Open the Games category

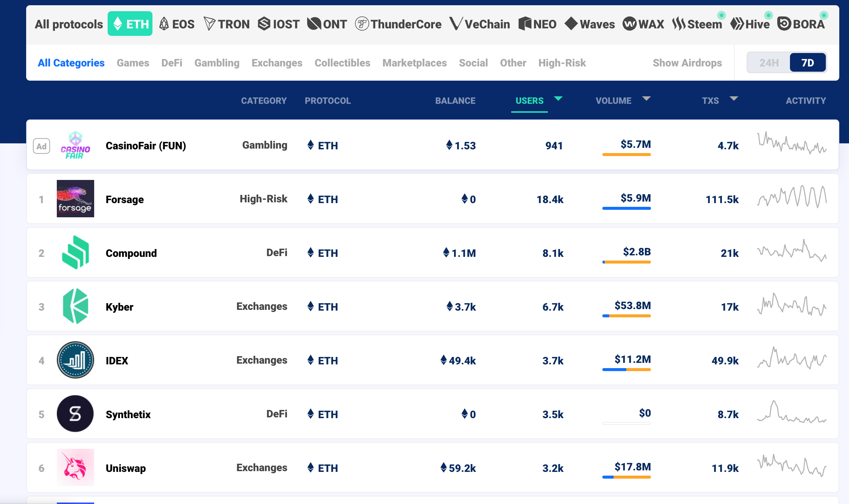click(133, 63)
